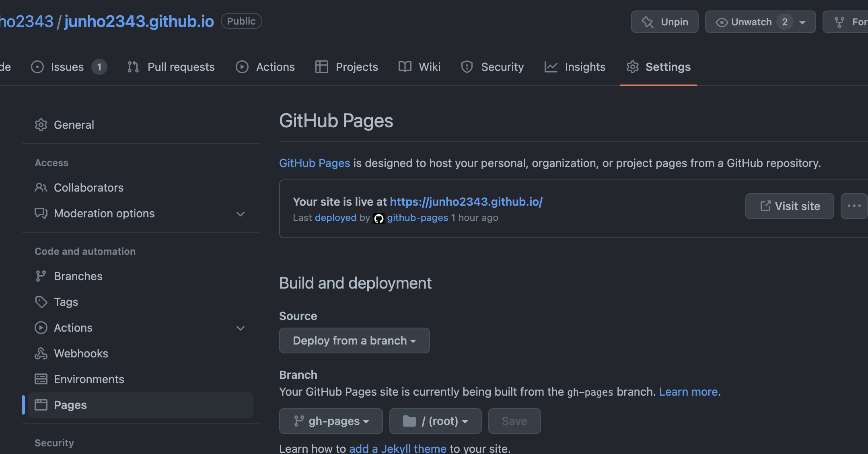The width and height of the screenshot is (868, 454).
Task: Open the / (root) folder dropdown
Action: click(436, 421)
